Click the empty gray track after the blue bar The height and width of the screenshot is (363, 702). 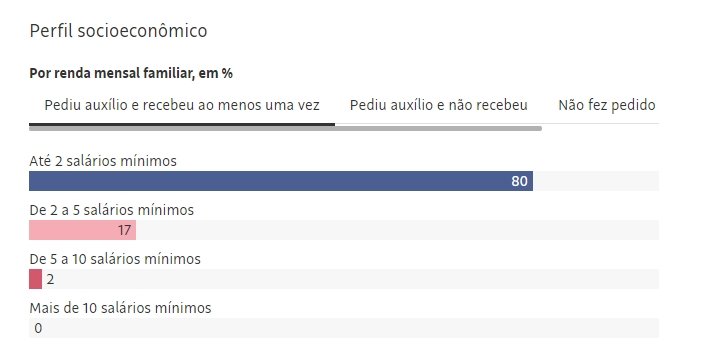[596, 181]
